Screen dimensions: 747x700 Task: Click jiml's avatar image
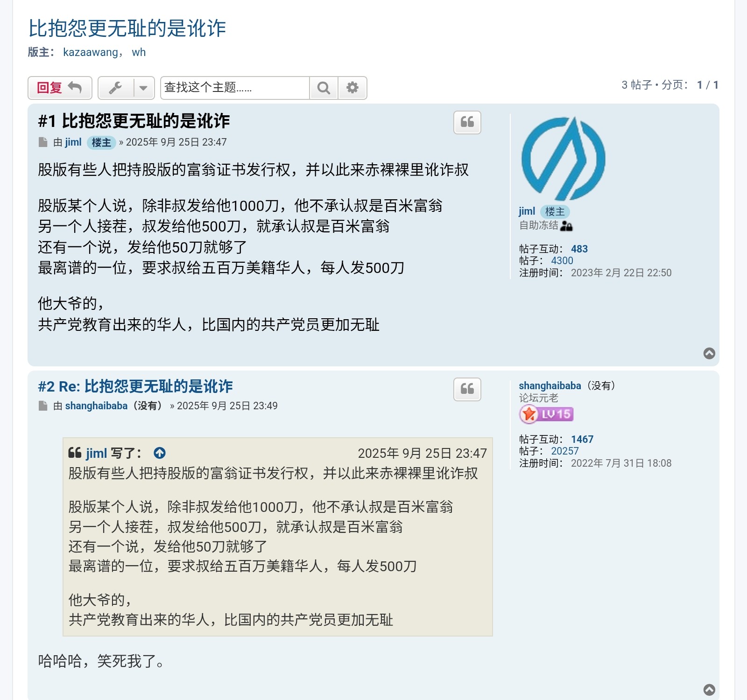563,159
